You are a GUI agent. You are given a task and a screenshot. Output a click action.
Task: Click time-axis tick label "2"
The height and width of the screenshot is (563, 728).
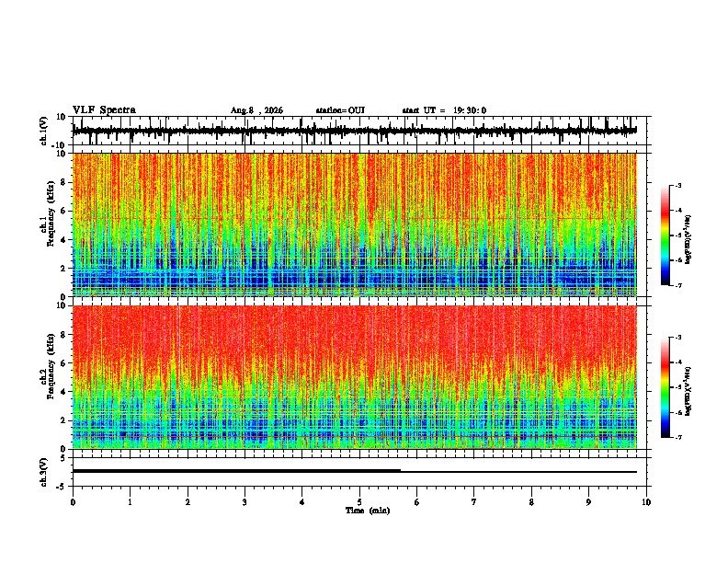(x=188, y=502)
